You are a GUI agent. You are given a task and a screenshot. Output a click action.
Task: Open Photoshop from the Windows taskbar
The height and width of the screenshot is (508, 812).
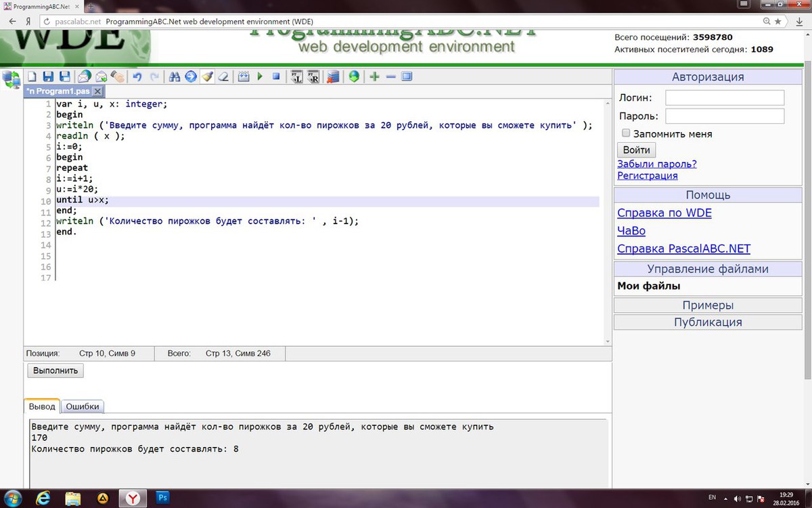point(162,498)
